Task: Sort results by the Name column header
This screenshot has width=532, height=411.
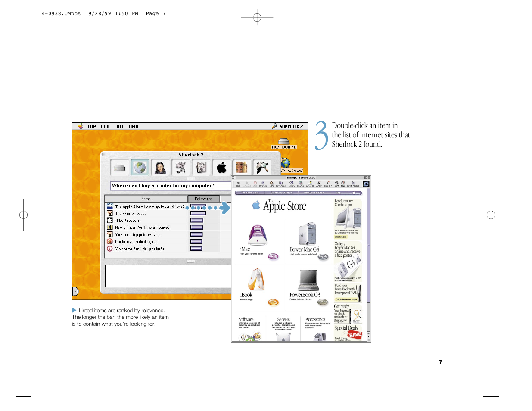Action: pos(146,199)
